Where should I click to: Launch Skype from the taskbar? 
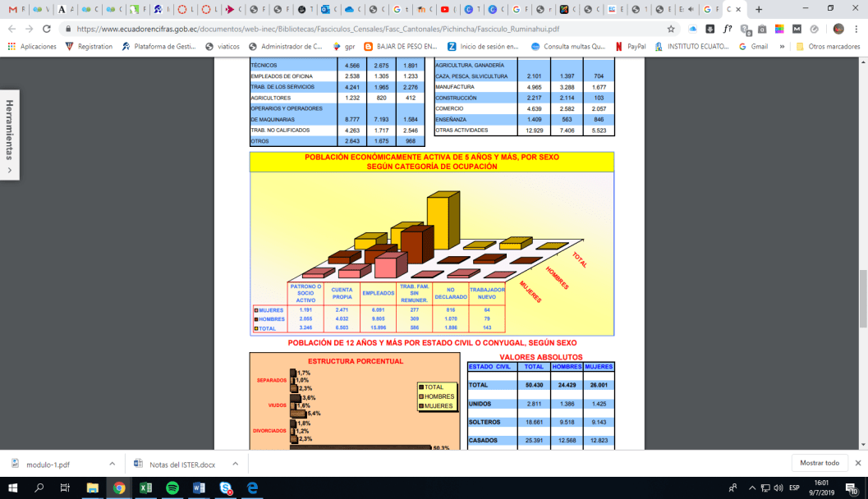click(225, 488)
